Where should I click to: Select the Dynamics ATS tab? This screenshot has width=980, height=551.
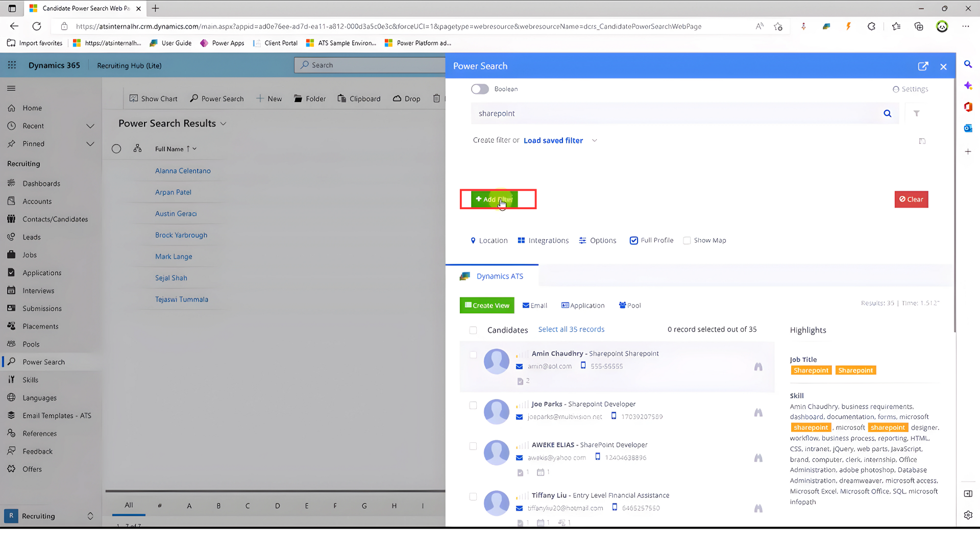[492, 276]
